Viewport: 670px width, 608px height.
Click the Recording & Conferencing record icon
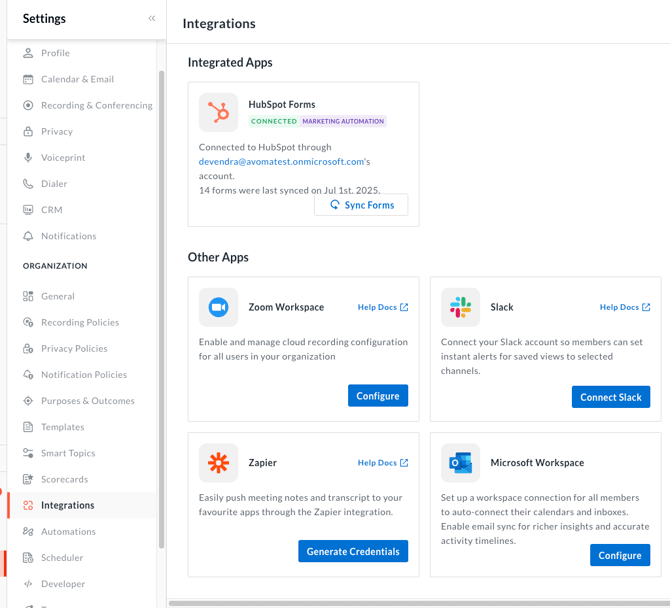[28, 105]
